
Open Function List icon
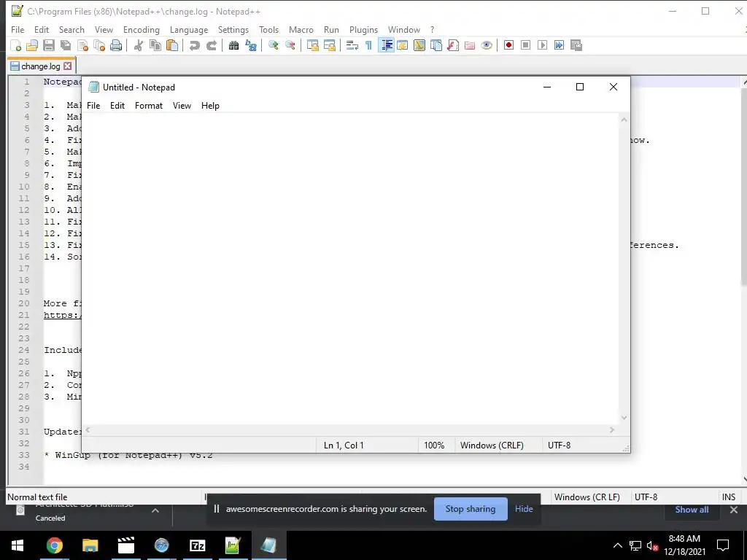pyautogui.click(x=453, y=45)
